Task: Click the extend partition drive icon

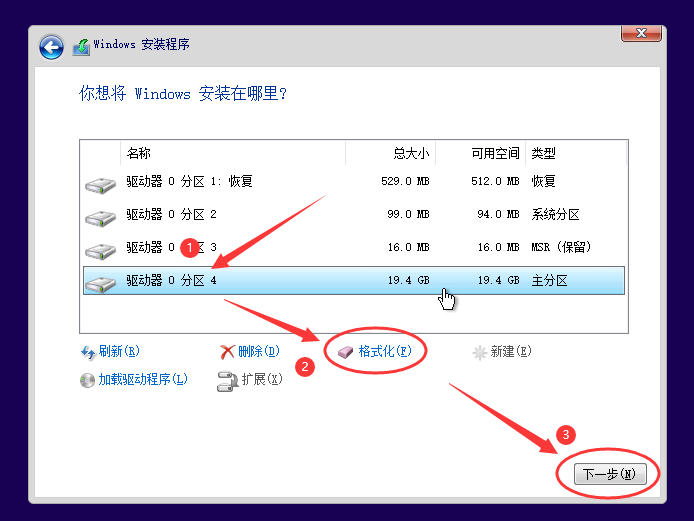Action: (x=227, y=381)
